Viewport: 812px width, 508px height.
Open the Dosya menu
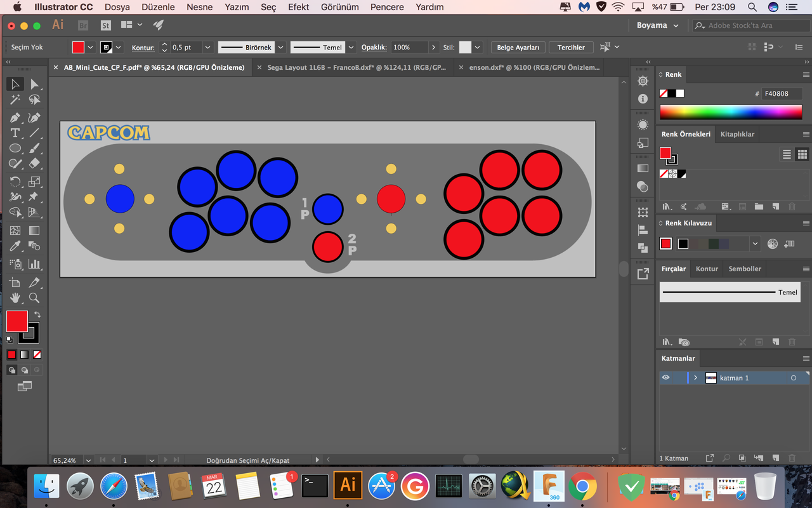coord(117,7)
